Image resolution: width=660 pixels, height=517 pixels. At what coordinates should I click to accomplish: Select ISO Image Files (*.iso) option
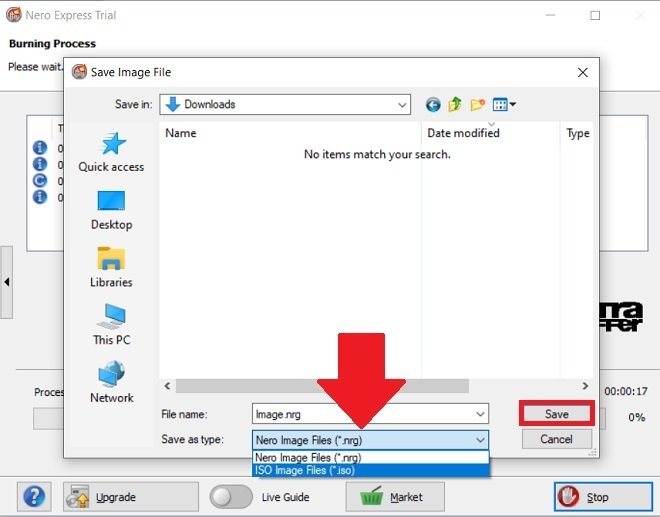(x=370, y=470)
